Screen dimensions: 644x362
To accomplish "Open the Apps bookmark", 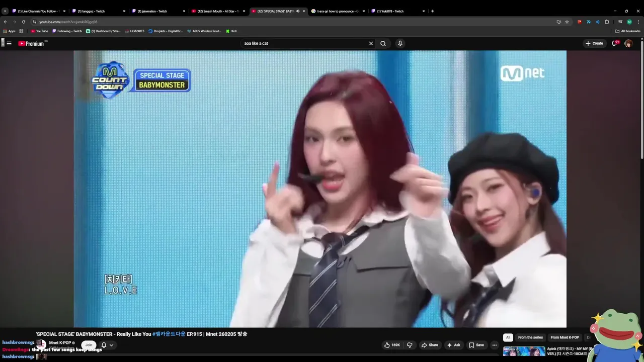I will click(x=9, y=31).
